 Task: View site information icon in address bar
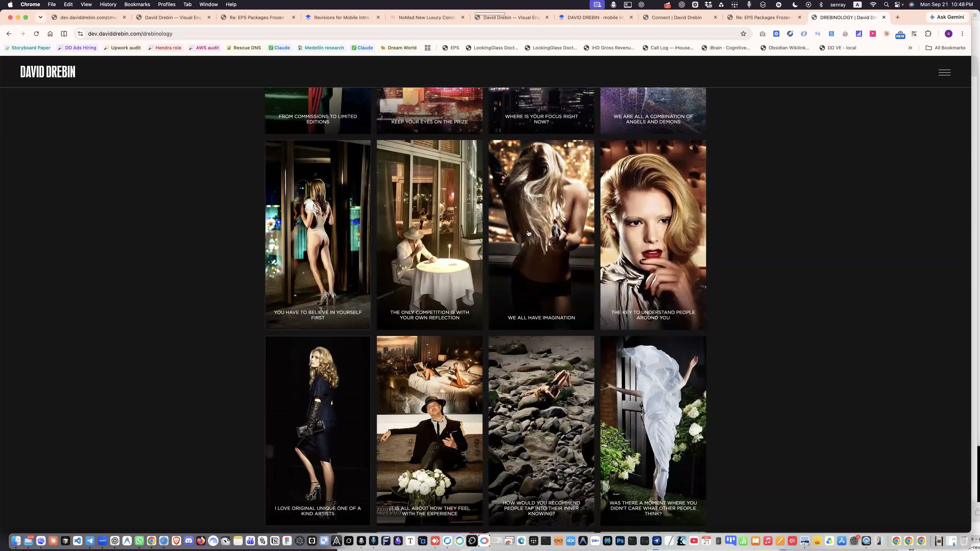[x=80, y=34]
